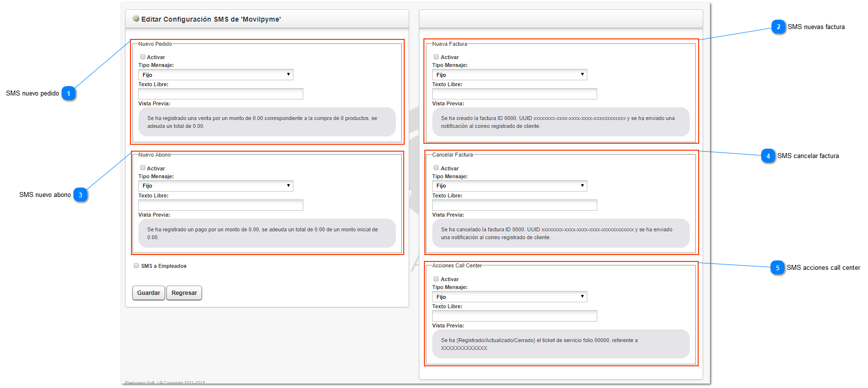Click Texto Libre field in Nuevo Abono
868x388 pixels.
click(x=221, y=205)
